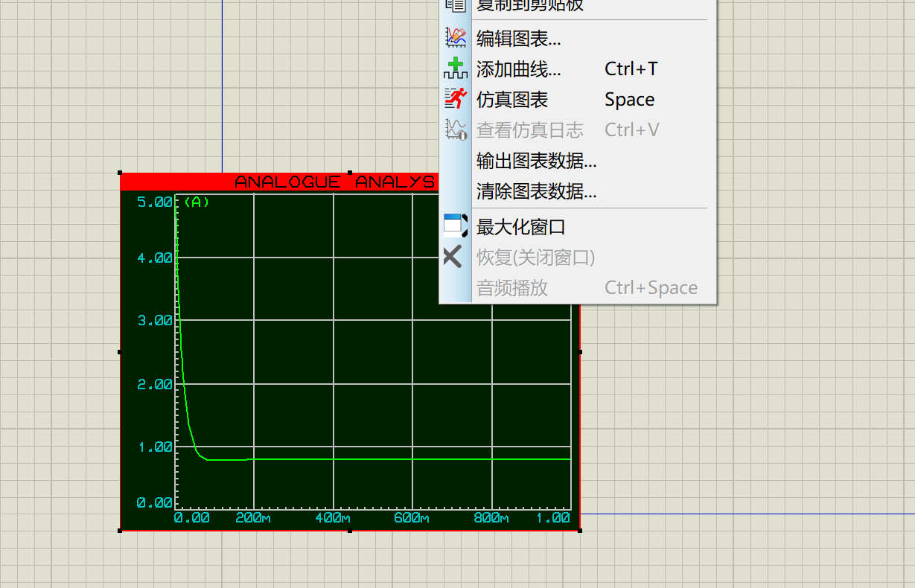Click the Space shortcut text
Viewport: 915px width, 588px height.
point(630,100)
